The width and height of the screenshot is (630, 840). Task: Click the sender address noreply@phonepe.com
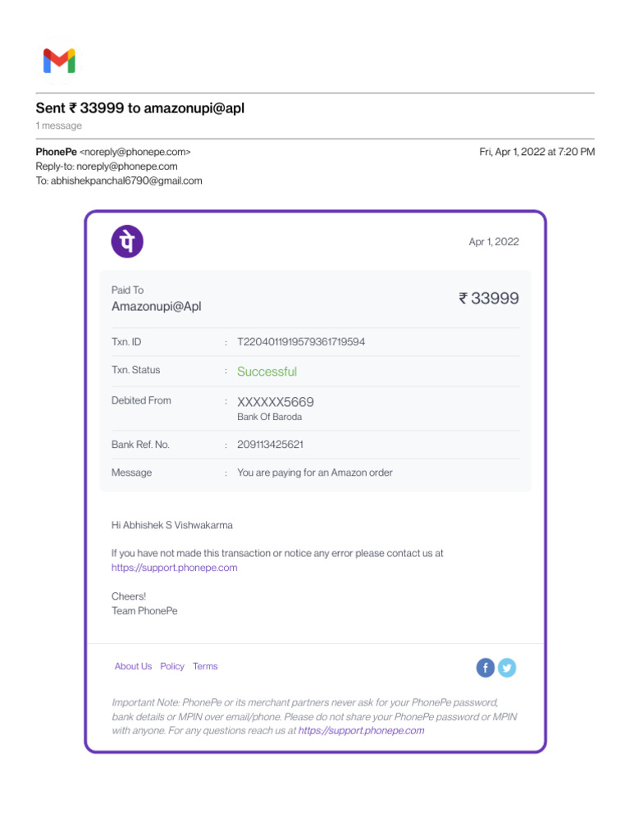[135, 152]
